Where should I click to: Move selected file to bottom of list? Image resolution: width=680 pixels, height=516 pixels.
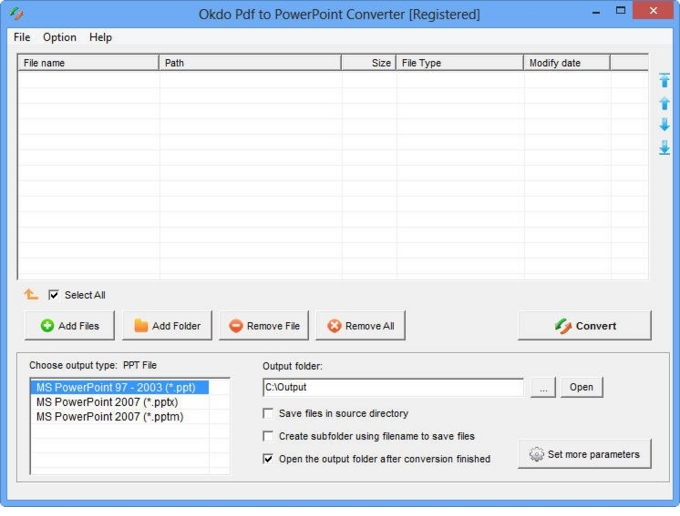664,147
